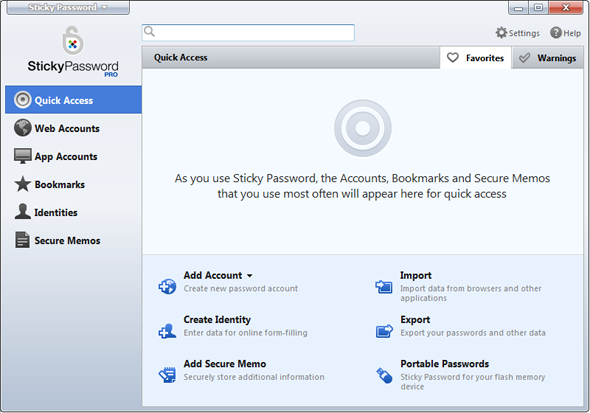Click the Quick Access target icon in sidebar

tap(23, 100)
